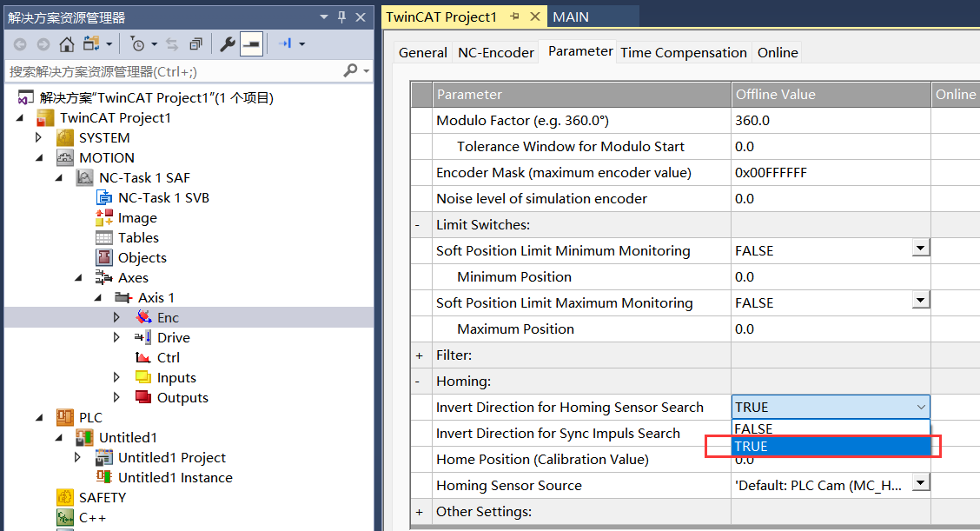
Task: Collapse the TwinCAT Project1 tree node
Action: click(x=20, y=117)
